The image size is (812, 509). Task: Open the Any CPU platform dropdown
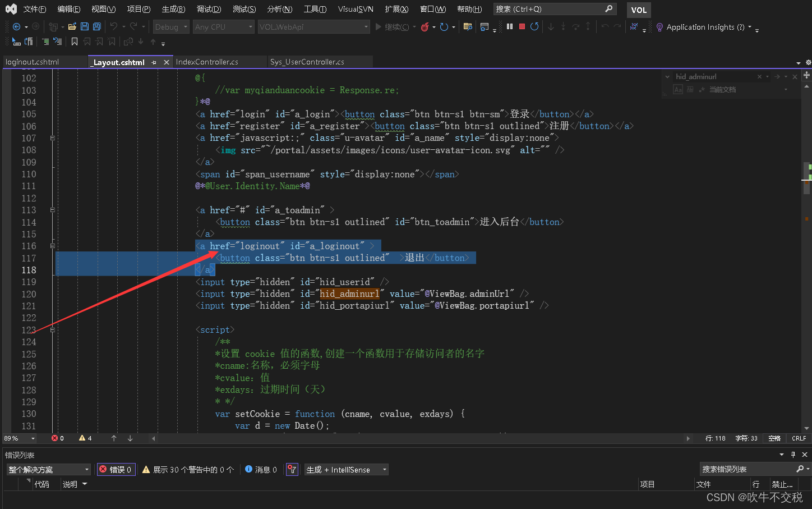224,27
